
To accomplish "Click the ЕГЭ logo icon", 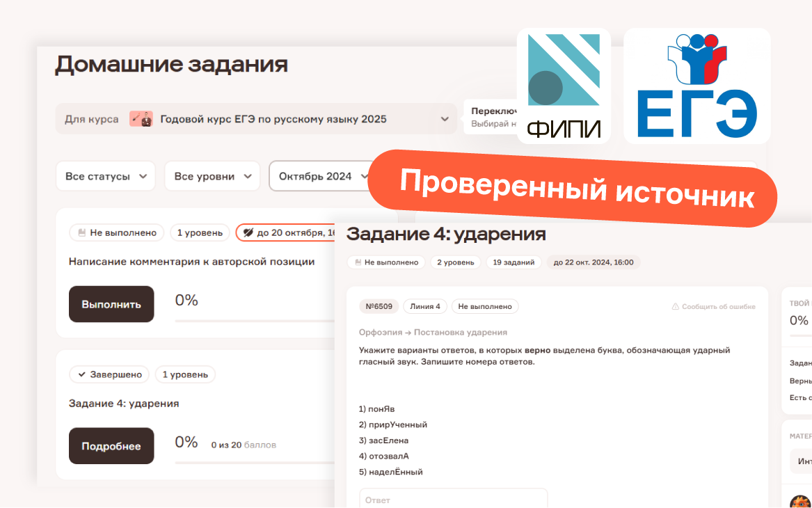I will coord(696,84).
